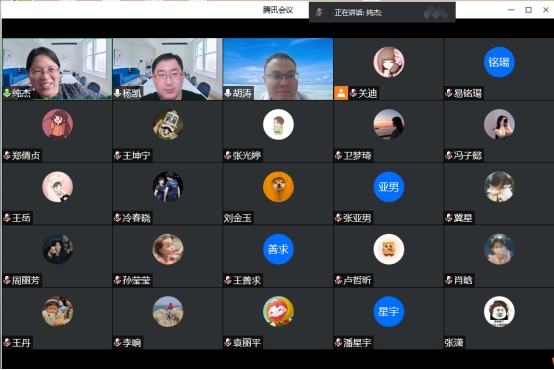Select the blue 亚男 avatar circle
The image size is (554, 370).
(x=389, y=187)
